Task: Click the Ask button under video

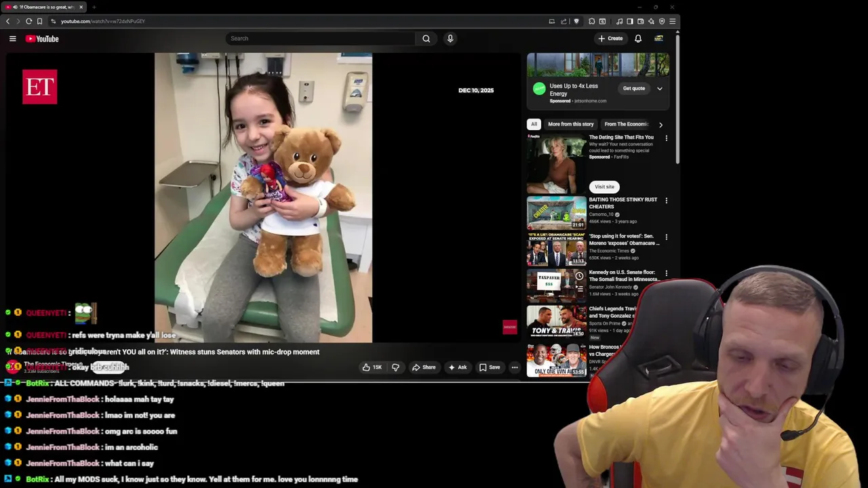Action: [458, 367]
